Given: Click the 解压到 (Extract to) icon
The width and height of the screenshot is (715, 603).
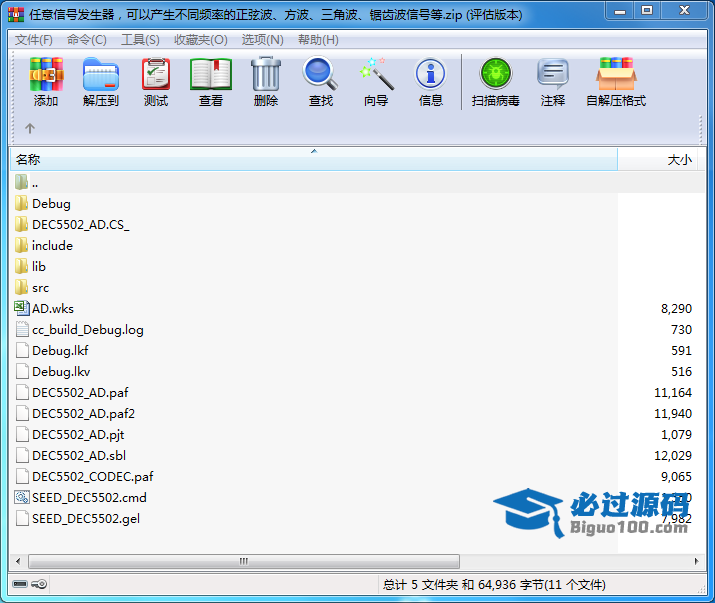Looking at the screenshot, I should [101, 75].
